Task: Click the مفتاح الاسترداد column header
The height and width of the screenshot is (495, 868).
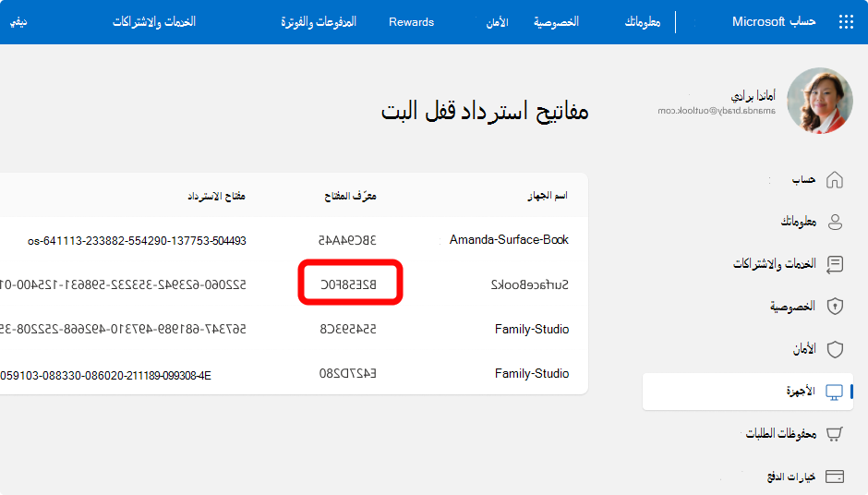Action: click(x=216, y=196)
